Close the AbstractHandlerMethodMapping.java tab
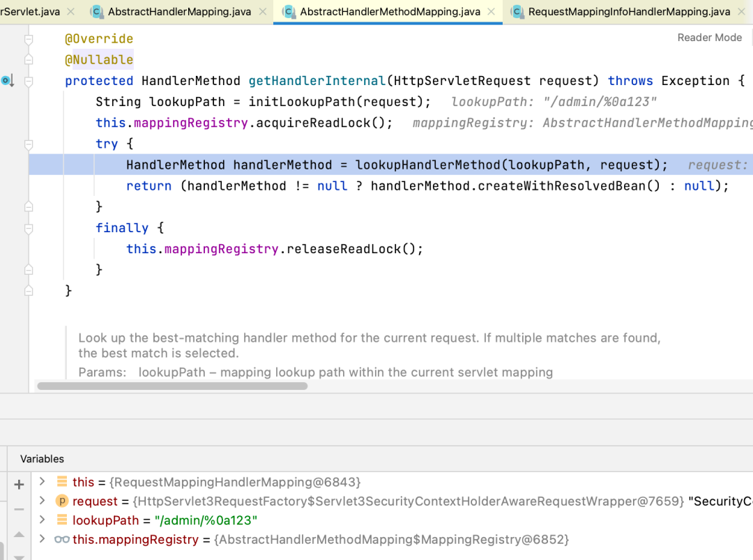The width and height of the screenshot is (753, 560). click(x=491, y=12)
